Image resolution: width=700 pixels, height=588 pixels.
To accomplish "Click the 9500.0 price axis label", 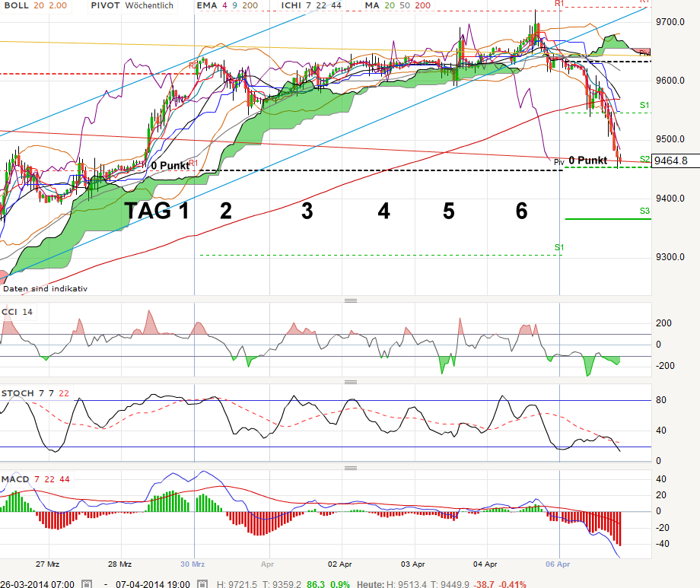I will click(x=670, y=139).
